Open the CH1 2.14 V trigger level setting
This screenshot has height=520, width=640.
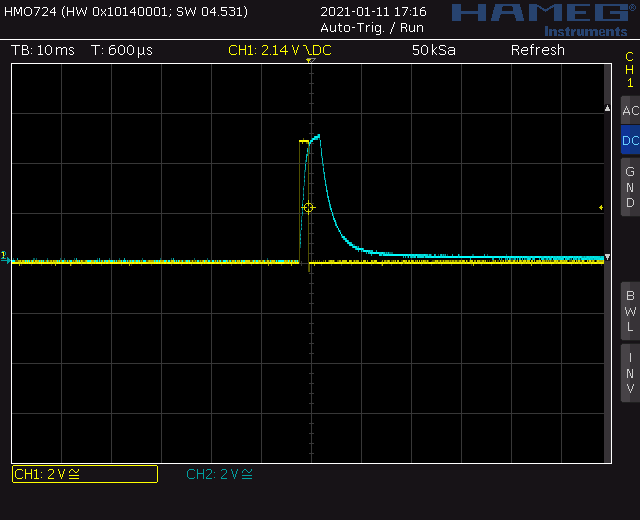266,51
